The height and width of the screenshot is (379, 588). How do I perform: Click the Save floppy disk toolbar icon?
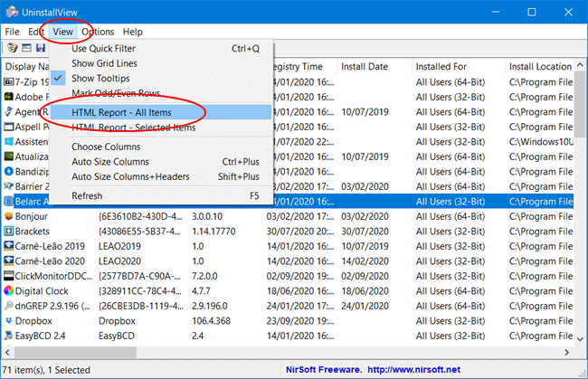[41, 48]
